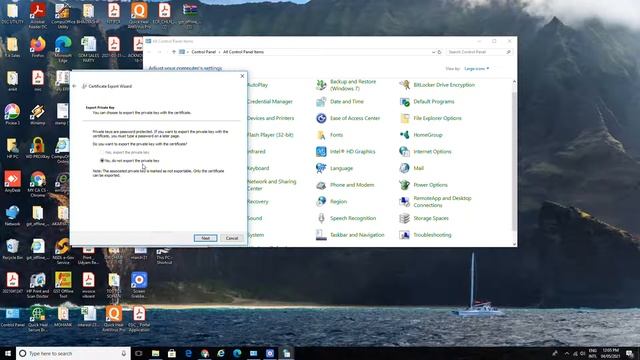Image resolution: width=640 pixels, height=360 pixels.
Task: Select Acrobat Reader DC desktop icon
Action: 38,16
